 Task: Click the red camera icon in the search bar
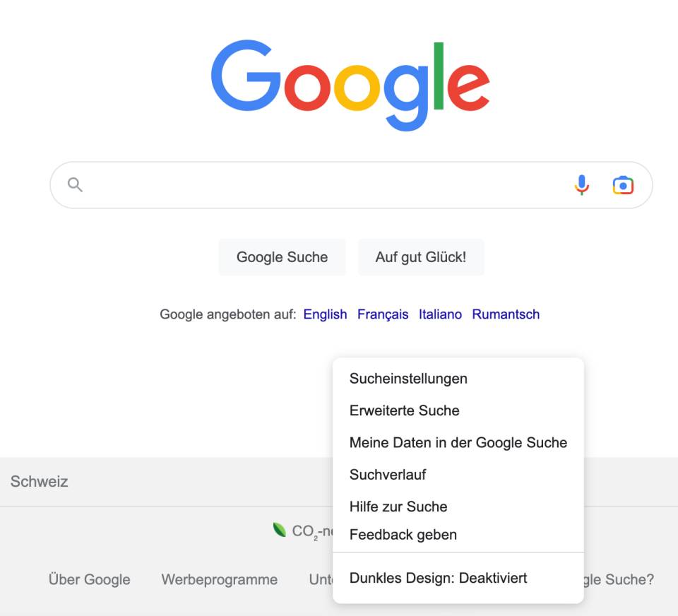pos(623,184)
